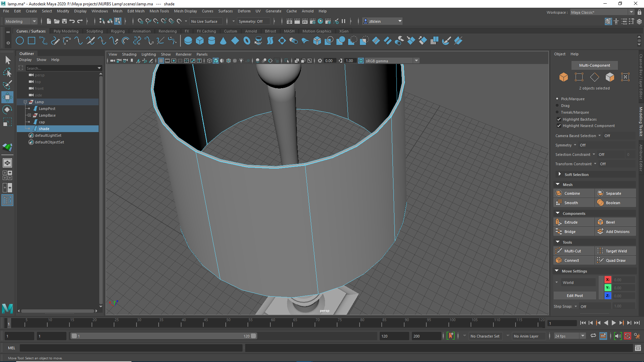The image size is (644, 362).
Task: Click the Multi-Cut tool
Action: pyautogui.click(x=573, y=251)
